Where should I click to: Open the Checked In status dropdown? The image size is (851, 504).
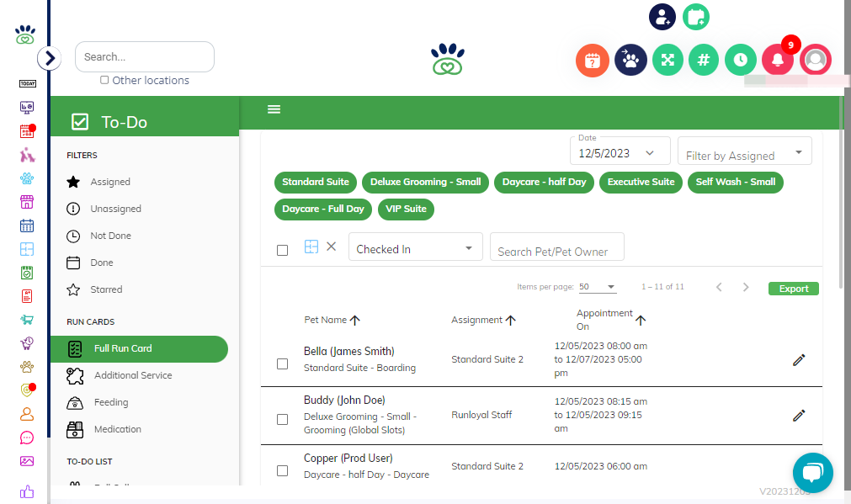pyautogui.click(x=415, y=247)
